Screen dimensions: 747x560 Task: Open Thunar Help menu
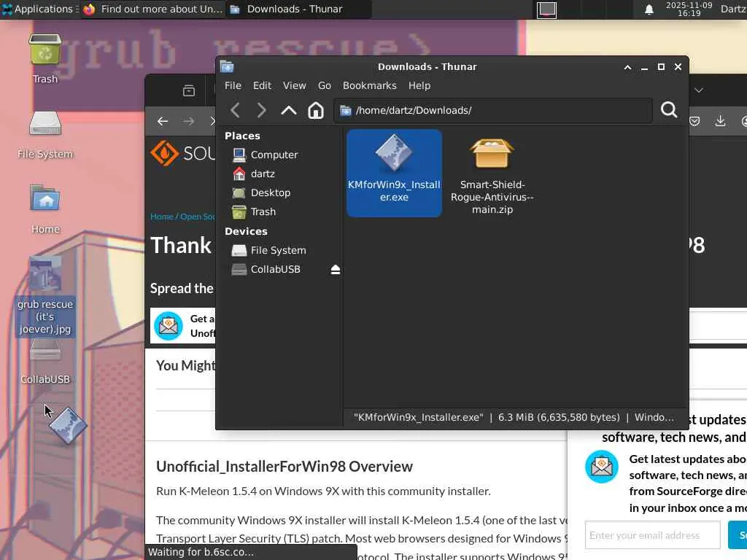(x=419, y=86)
